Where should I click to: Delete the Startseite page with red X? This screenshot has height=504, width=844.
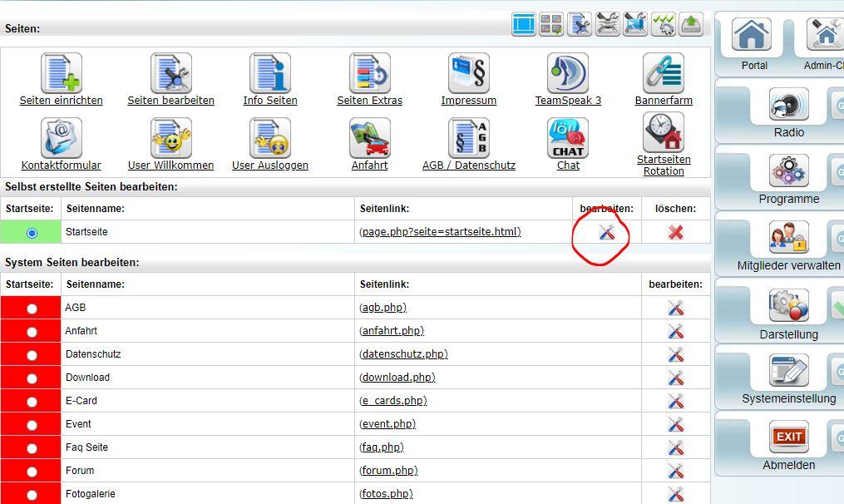coord(675,233)
